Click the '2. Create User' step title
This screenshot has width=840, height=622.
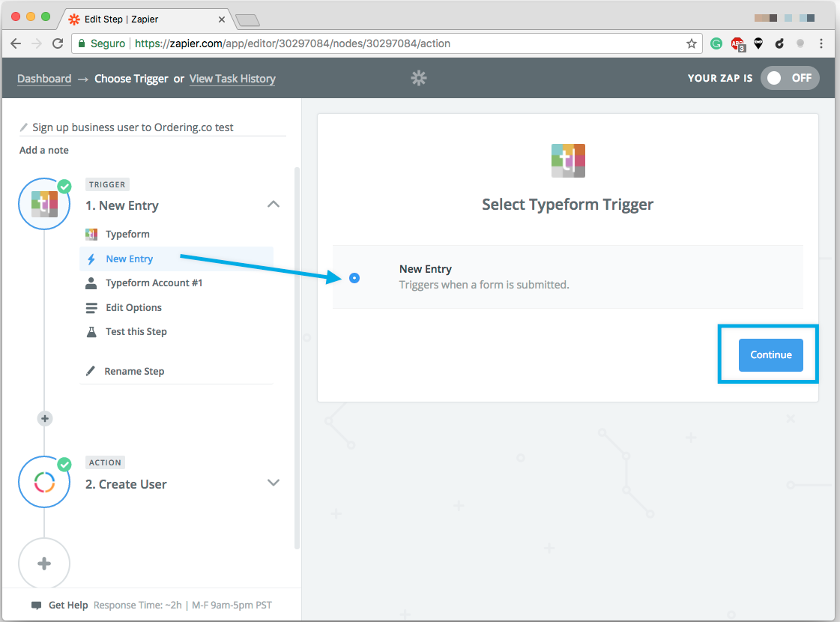(126, 484)
